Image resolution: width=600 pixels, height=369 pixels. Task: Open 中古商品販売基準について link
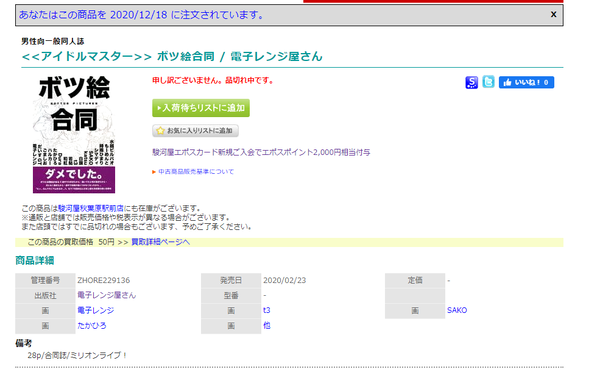pos(196,171)
